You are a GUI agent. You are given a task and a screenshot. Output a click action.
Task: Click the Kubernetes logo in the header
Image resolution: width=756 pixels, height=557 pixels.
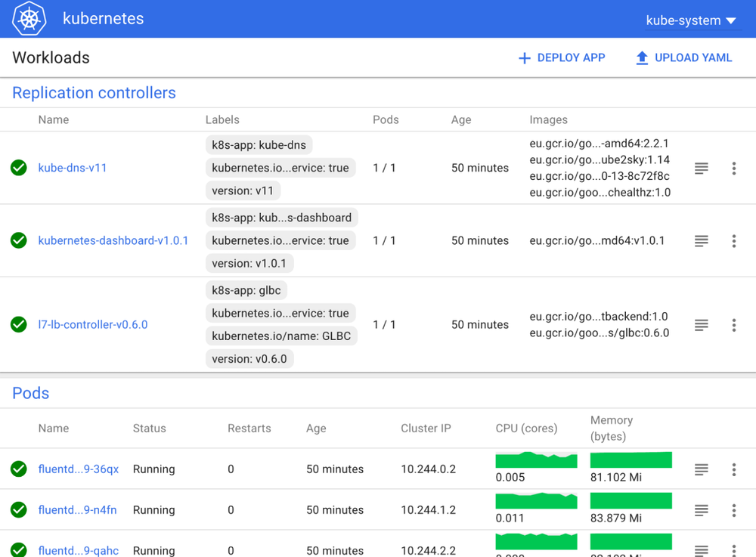click(x=28, y=18)
